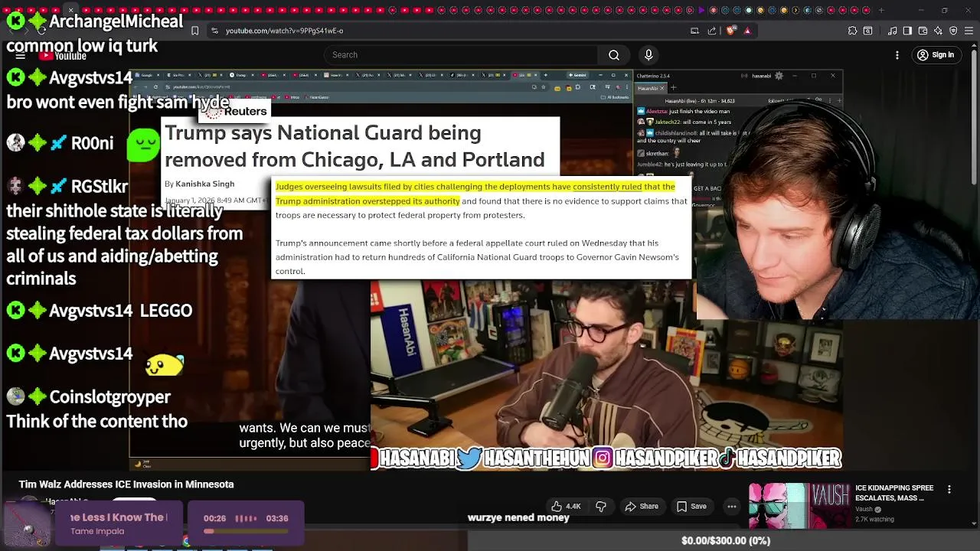Open the browser Extensions puzzle icon
Screen dimensions: 980x551
point(852,31)
